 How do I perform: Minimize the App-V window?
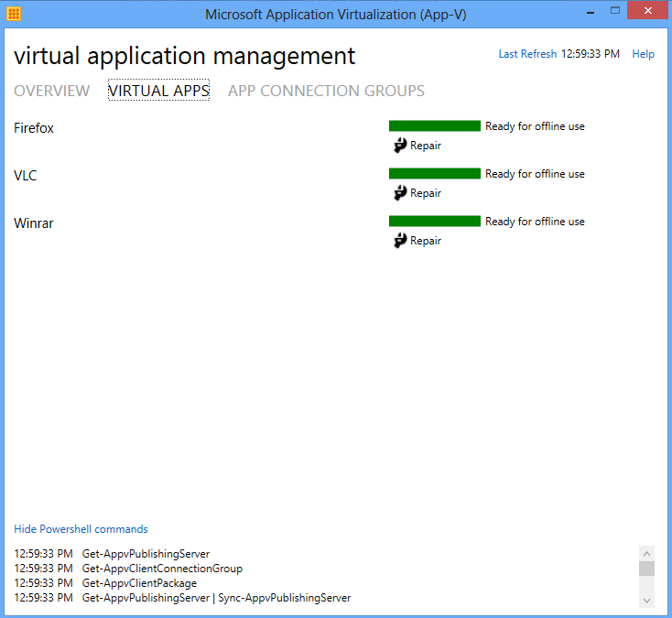coord(591,12)
